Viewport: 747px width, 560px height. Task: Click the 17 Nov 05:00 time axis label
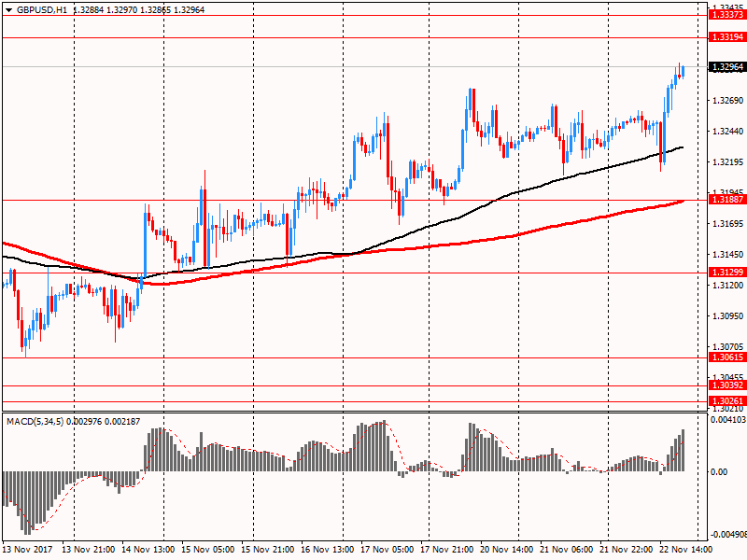388,550
